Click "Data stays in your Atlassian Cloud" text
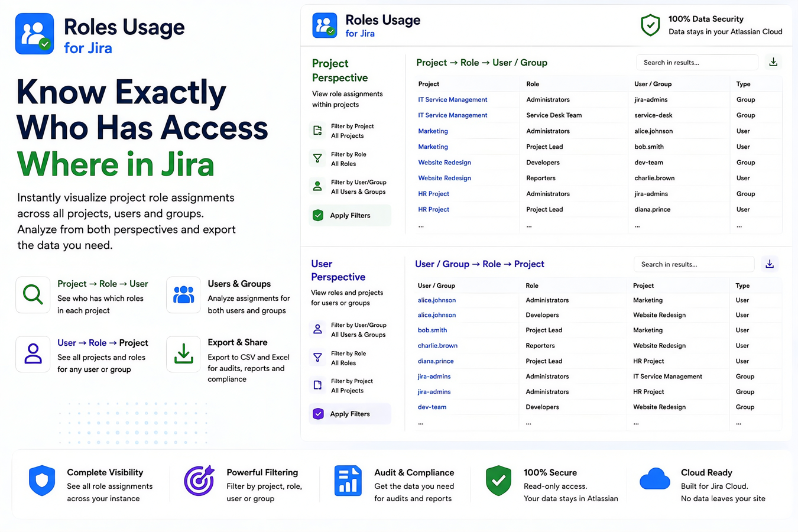The image size is (798, 532). coord(725,32)
